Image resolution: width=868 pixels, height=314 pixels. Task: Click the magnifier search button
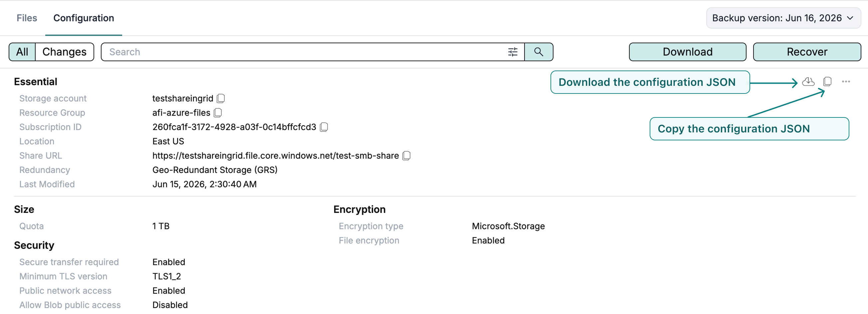click(x=539, y=52)
